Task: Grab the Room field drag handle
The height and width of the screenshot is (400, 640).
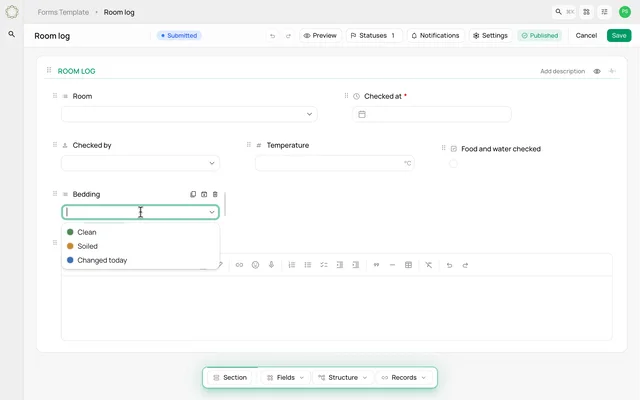Action: (55, 96)
